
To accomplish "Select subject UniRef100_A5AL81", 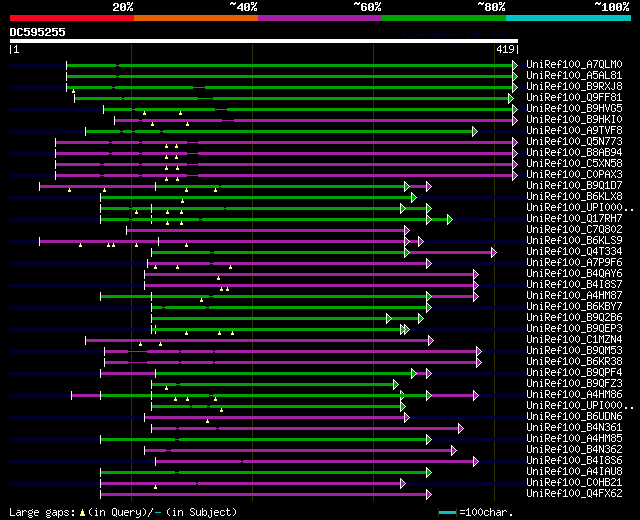I will 574,76.
